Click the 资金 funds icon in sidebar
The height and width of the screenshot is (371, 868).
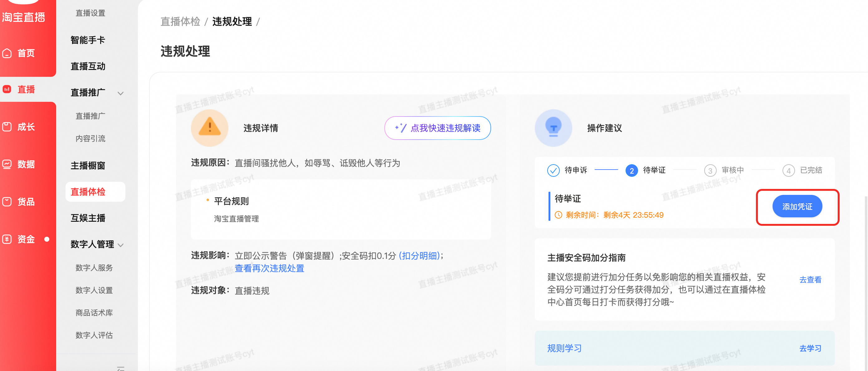(x=7, y=239)
